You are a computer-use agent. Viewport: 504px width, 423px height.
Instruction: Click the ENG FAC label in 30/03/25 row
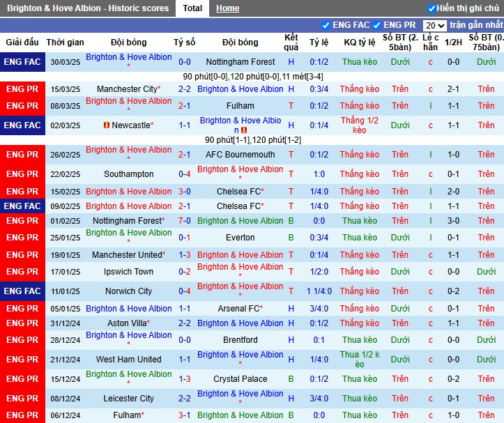tap(22, 62)
